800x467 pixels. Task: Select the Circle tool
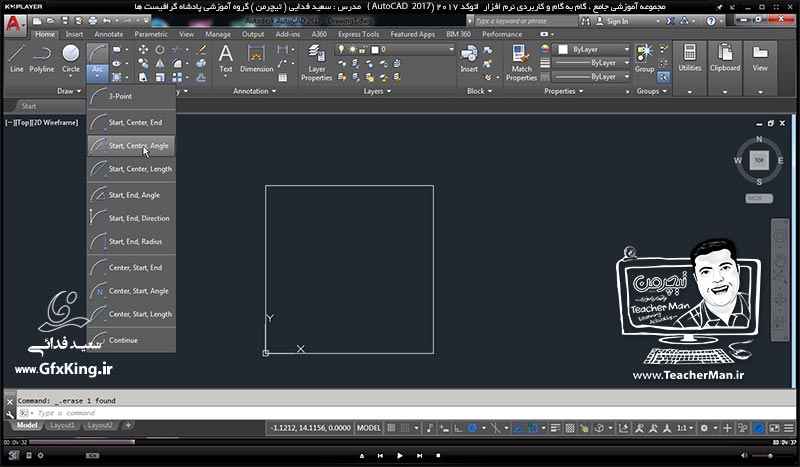click(x=70, y=59)
